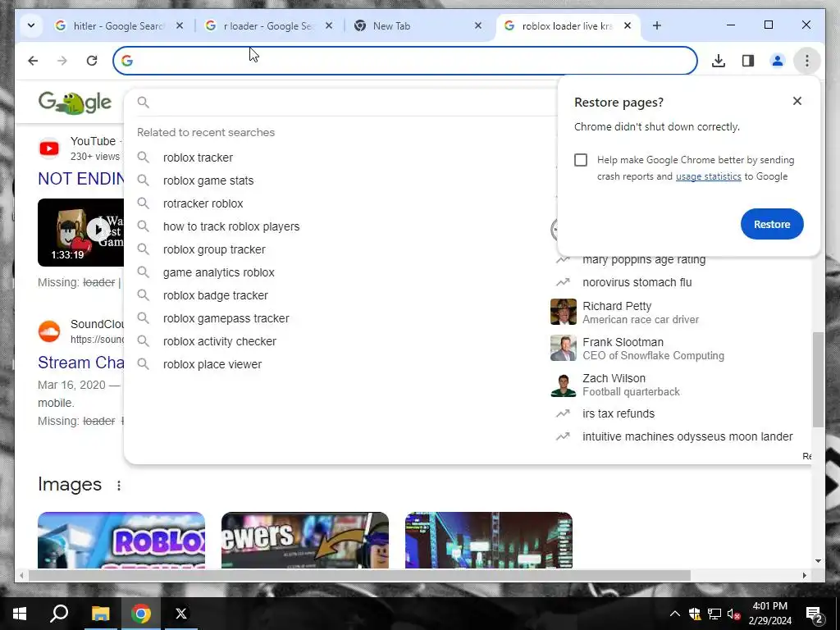Open the NOT ENDIN video result link
The height and width of the screenshot is (630, 840).
(81, 178)
